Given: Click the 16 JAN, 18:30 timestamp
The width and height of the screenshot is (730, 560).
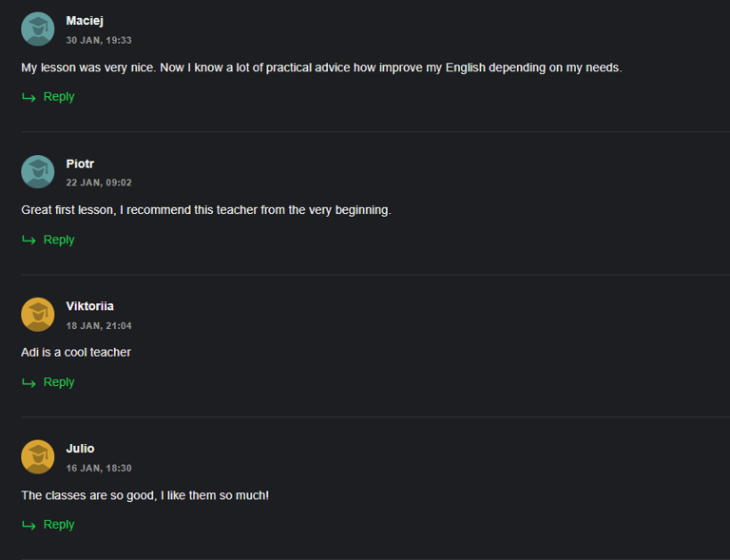Looking at the screenshot, I should pyautogui.click(x=99, y=469).
